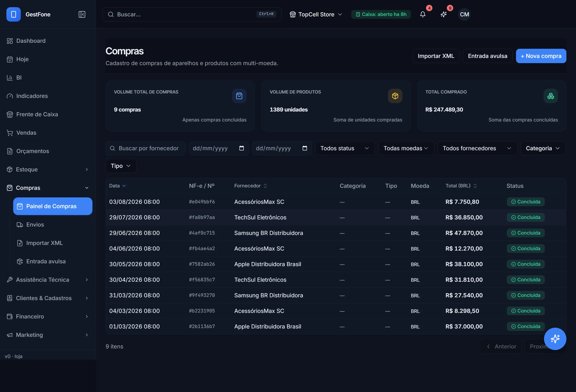Open the Todos status dropdown
The image size is (576, 392).
point(345,148)
